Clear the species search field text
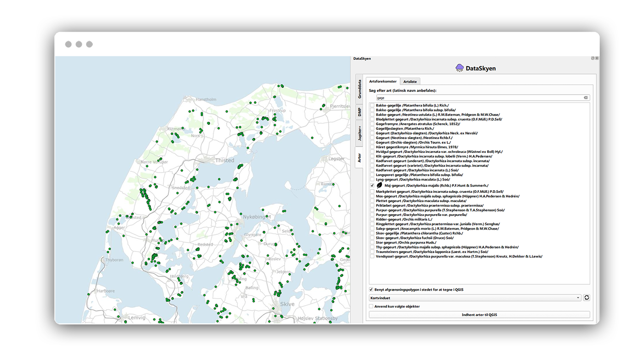The image size is (644, 362). coord(586,98)
